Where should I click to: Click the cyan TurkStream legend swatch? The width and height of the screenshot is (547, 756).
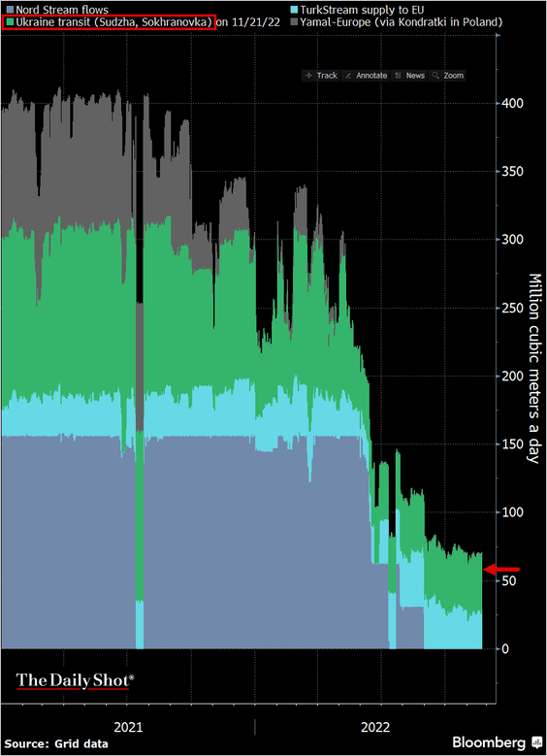[294, 9]
